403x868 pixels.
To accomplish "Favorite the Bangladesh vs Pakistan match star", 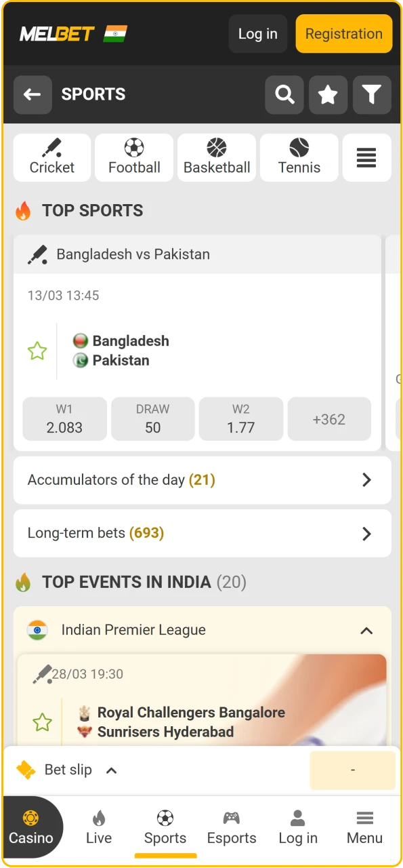I will click(37, 351).
